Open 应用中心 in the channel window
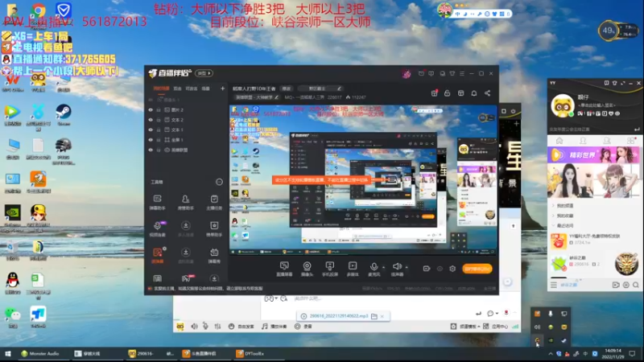The height and width of the screenshot is (362, 644). (496, 327)
